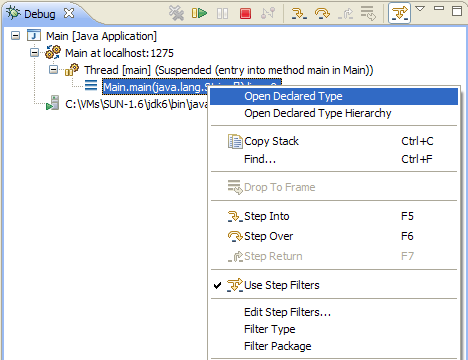Choose Step Over from context menu

click(x=334, y=236)
